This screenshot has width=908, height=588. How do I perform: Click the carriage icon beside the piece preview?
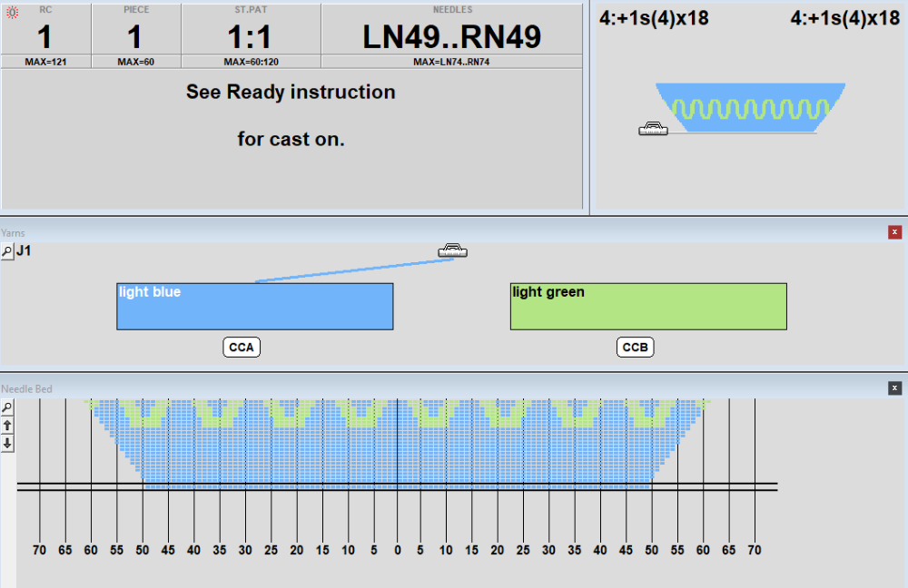[x=653, y=129]
